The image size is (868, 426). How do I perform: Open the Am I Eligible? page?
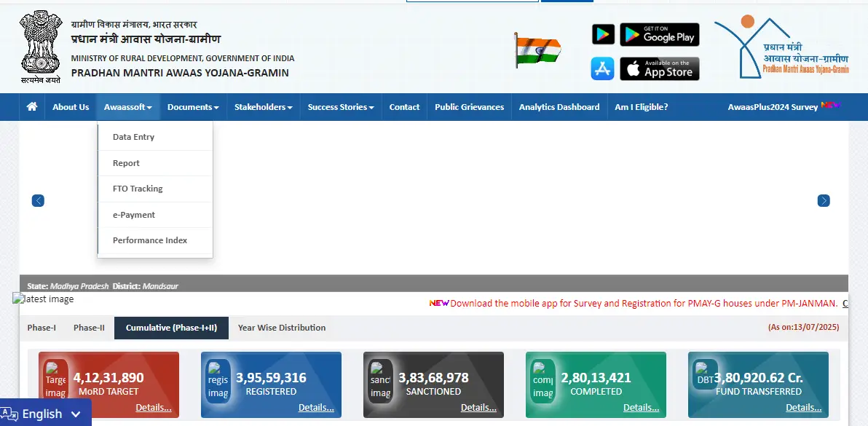point(641,107)
